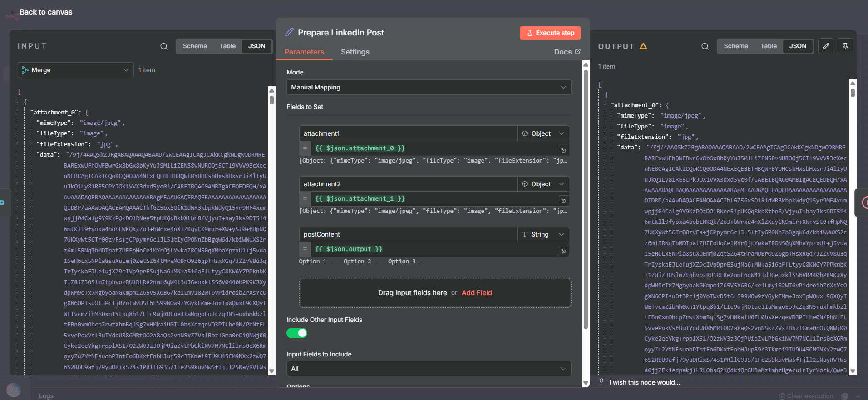The image size is (868, 400).
Task: Click the attachment2 field name input
Action: [408, 184]
